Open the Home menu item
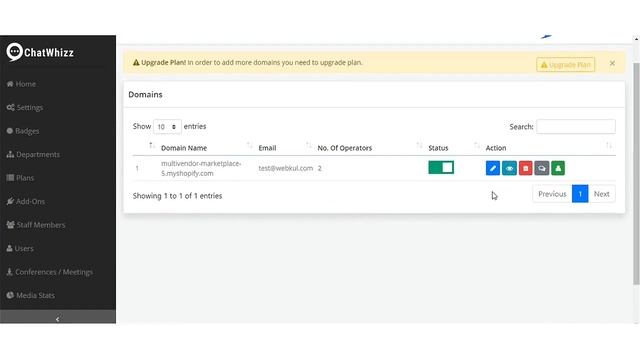 21,84
